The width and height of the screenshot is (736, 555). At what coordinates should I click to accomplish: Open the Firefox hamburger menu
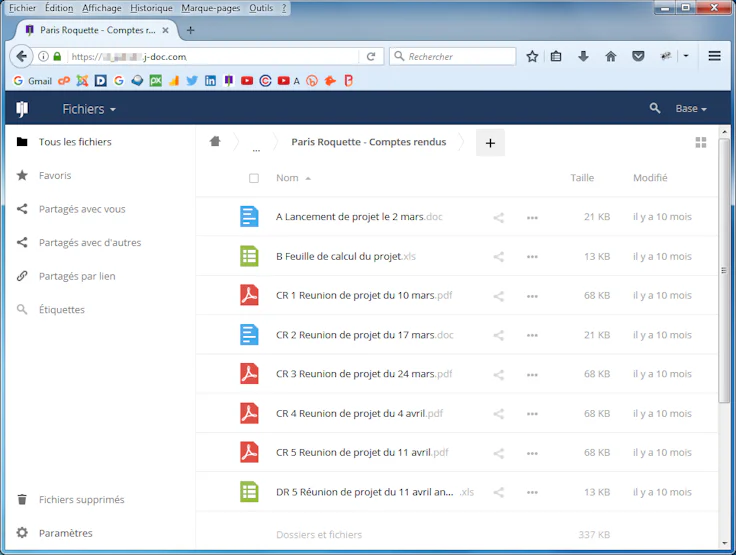714,56
